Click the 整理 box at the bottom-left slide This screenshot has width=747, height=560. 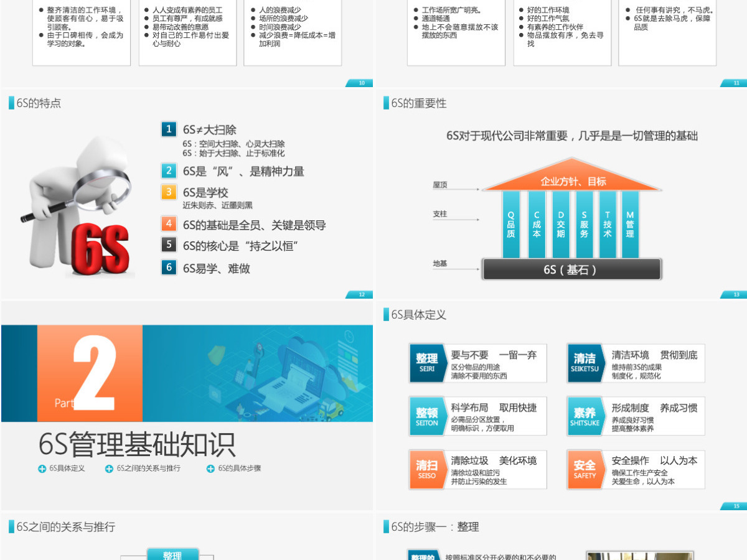[x=172, y=554]
